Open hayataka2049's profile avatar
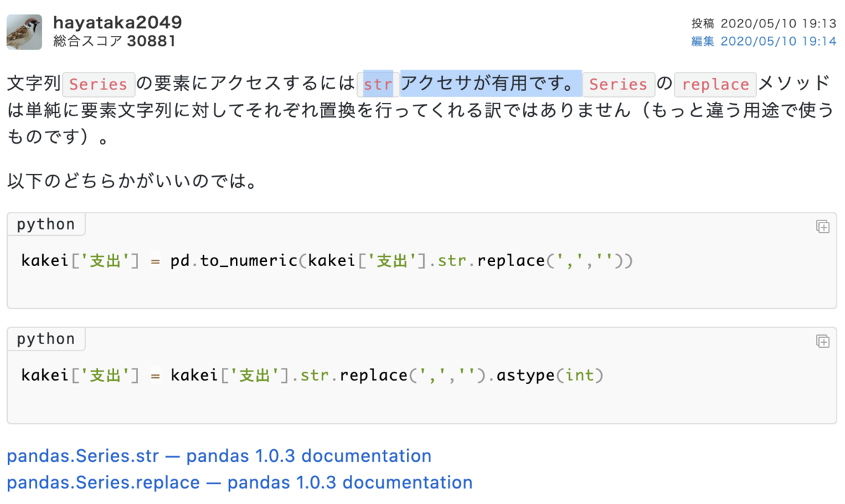845x504 pixels. (x=24, y=31)
